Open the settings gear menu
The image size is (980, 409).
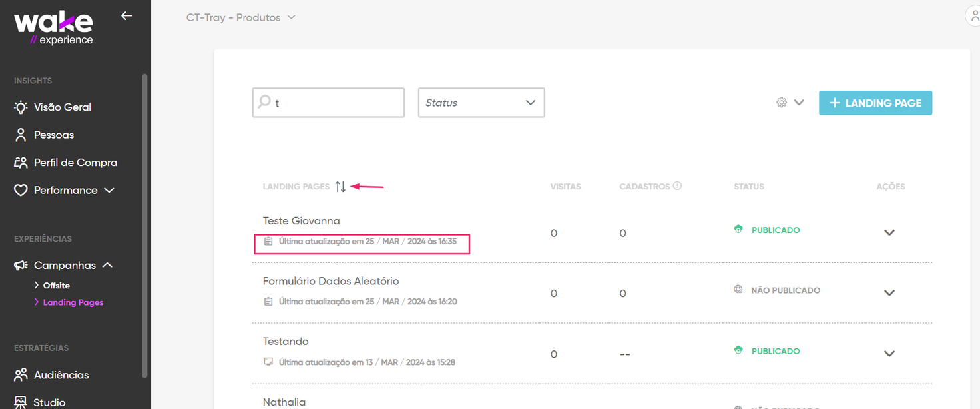[782, 103]
